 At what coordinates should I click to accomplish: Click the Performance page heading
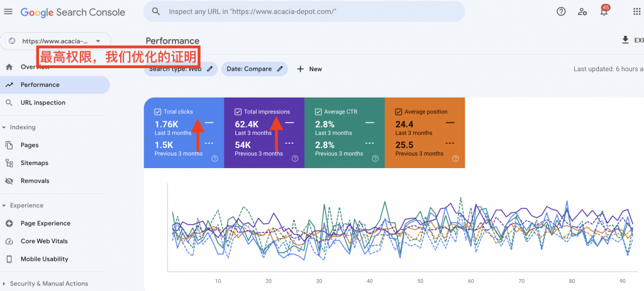[172, 41]
